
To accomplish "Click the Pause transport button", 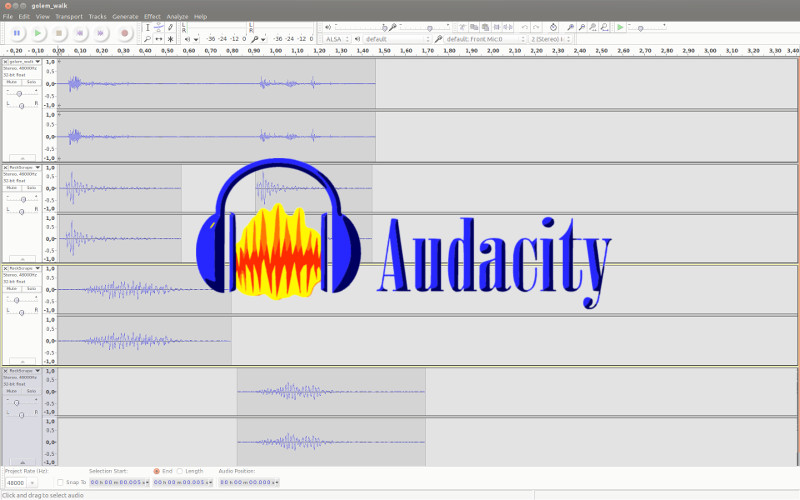I will pyautogui.click(x=17, y=33).
